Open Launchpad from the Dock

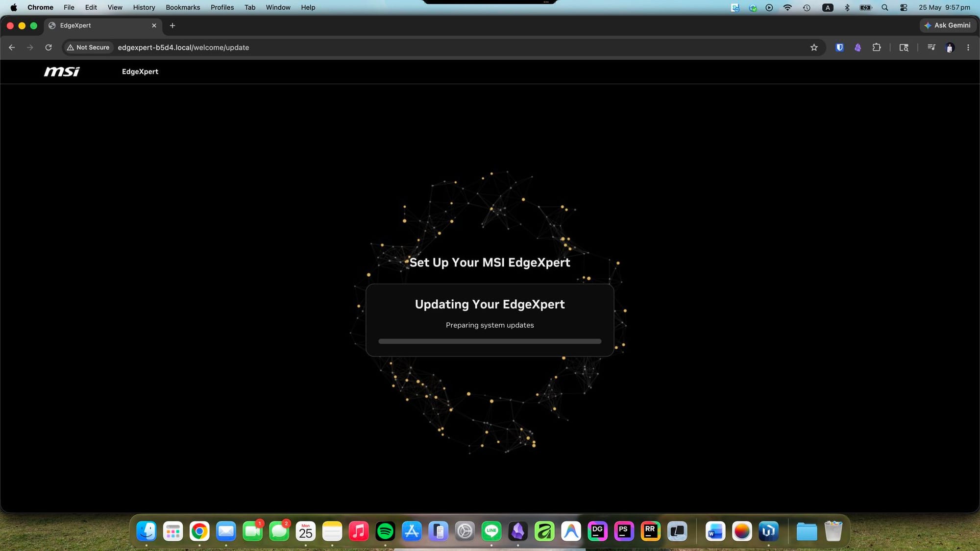(x=173, y=531)
